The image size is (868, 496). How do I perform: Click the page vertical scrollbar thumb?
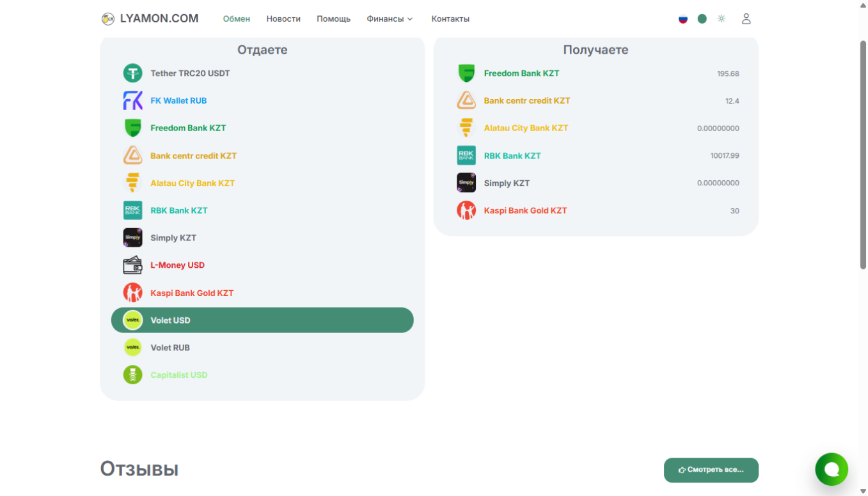(x=863, y=153)
